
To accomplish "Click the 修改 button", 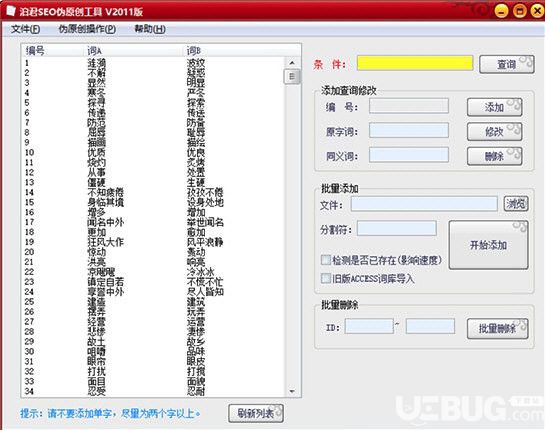I will click(495, 132).
